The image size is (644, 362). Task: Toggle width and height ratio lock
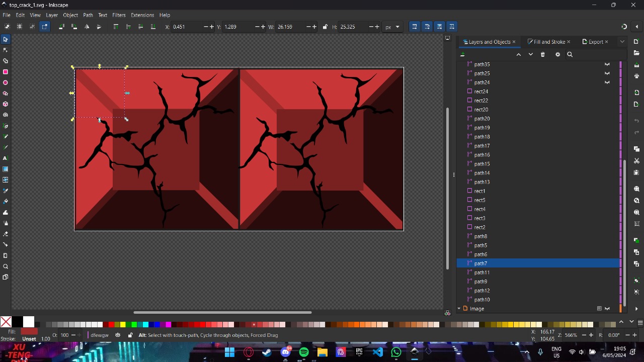[325, 27]
